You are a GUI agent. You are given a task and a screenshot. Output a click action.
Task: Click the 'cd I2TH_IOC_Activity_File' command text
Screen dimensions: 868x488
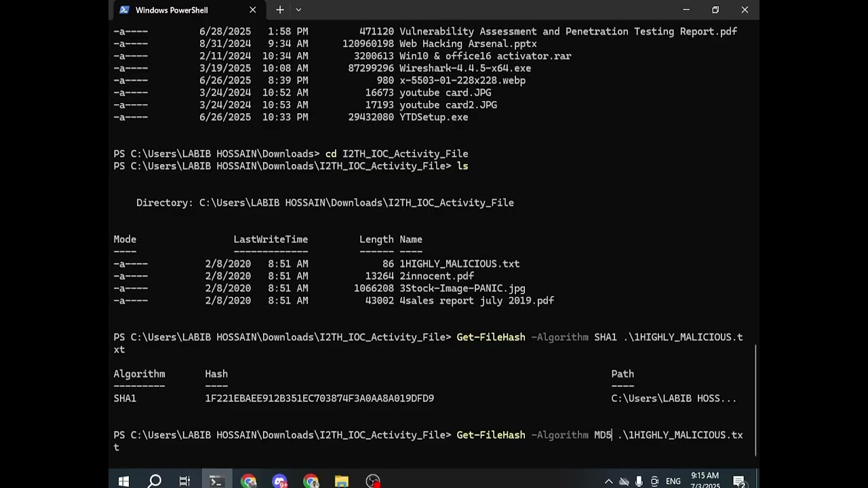point(397,154)
